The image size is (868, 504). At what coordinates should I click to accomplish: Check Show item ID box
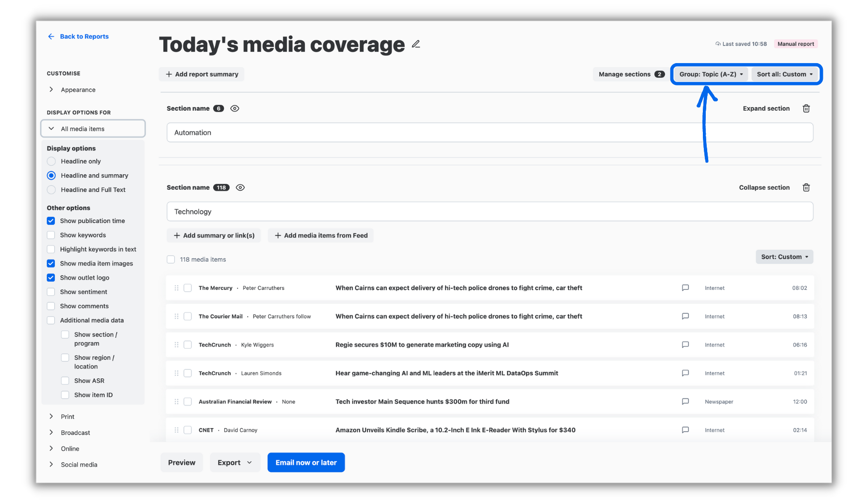[x=65, y=395]
